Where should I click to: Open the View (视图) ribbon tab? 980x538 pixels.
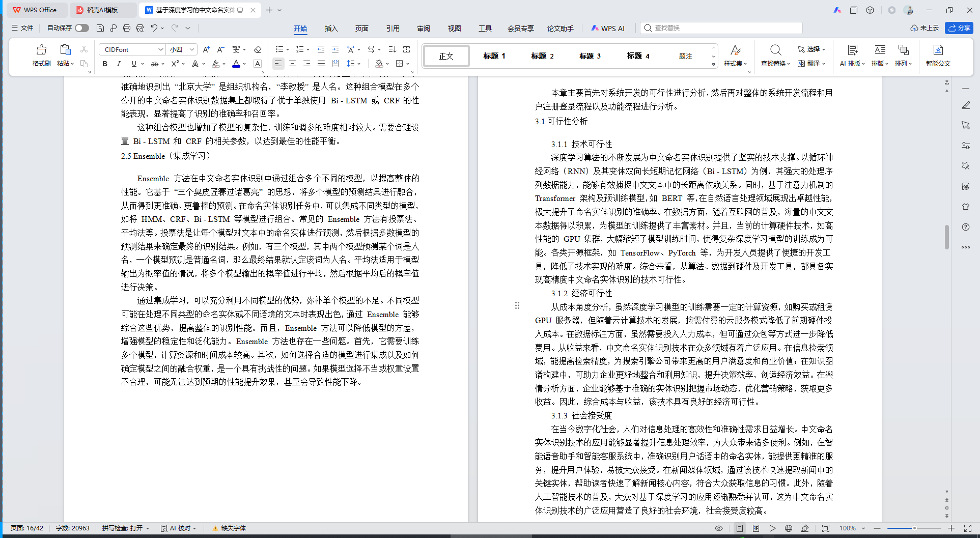(454, 29)
